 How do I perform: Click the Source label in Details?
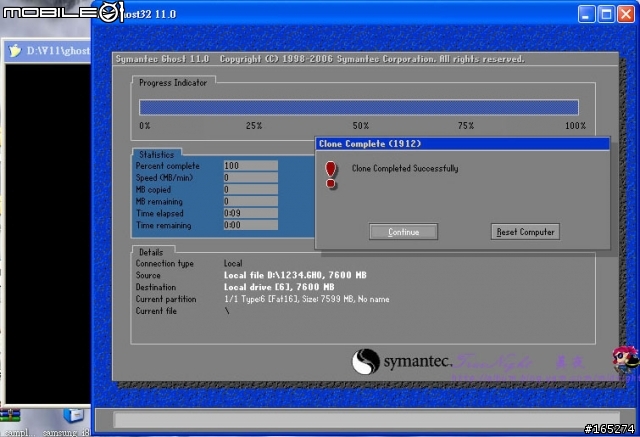148,275
